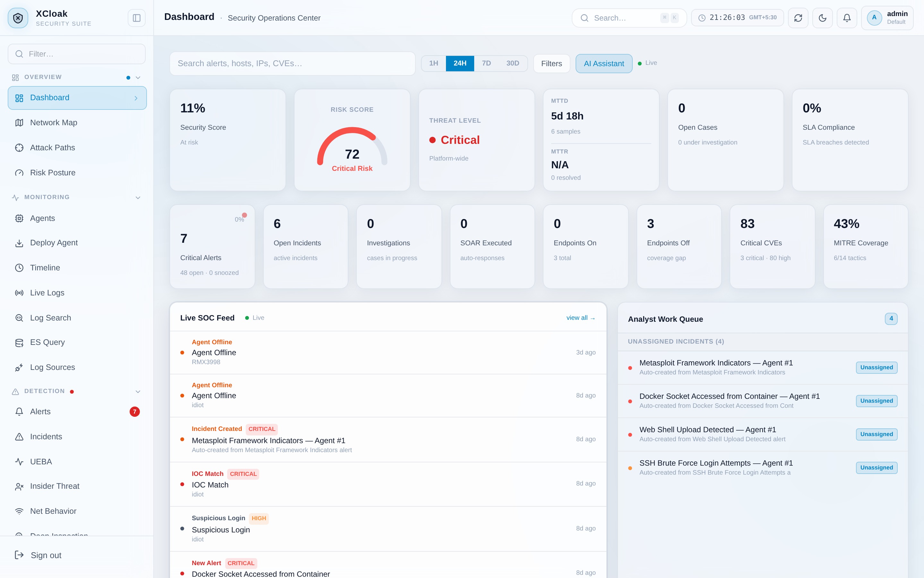Image resolution: width=924 pixels, height=578 pixels.
Task: Click the DETECTION triangle section icon
Action: coord(15,391)
